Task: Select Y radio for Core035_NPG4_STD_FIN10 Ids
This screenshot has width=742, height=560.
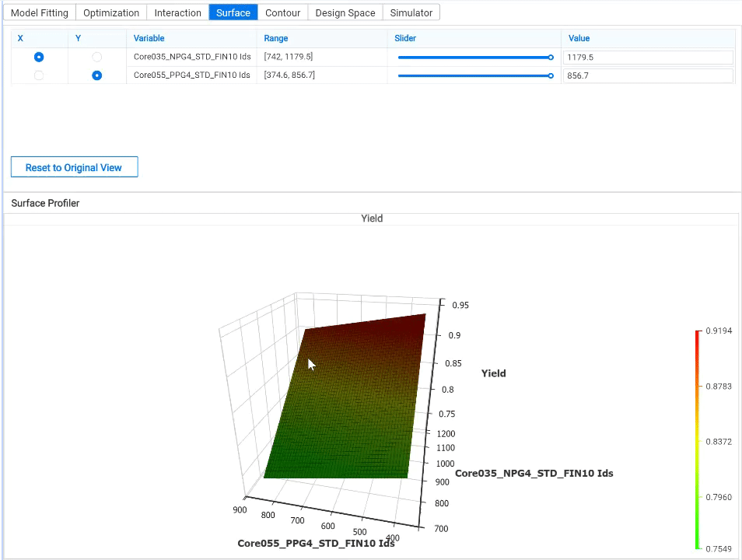Action: tap(96, 58)
